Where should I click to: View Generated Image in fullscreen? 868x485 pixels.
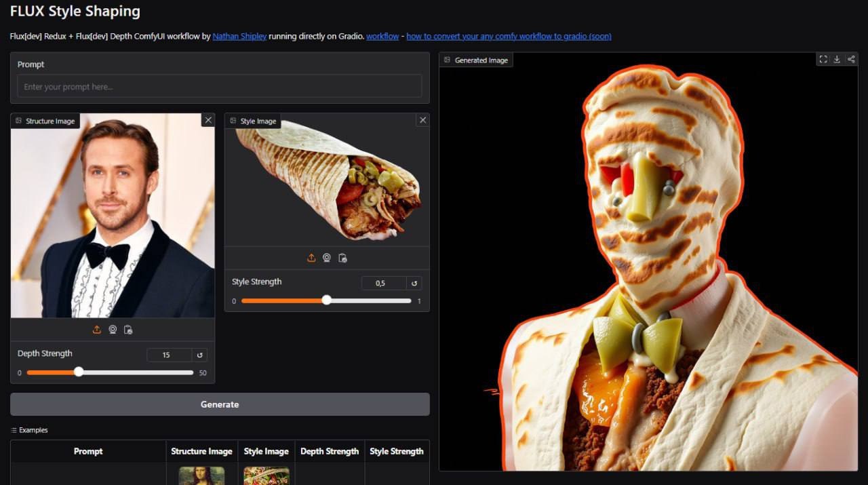823,60
